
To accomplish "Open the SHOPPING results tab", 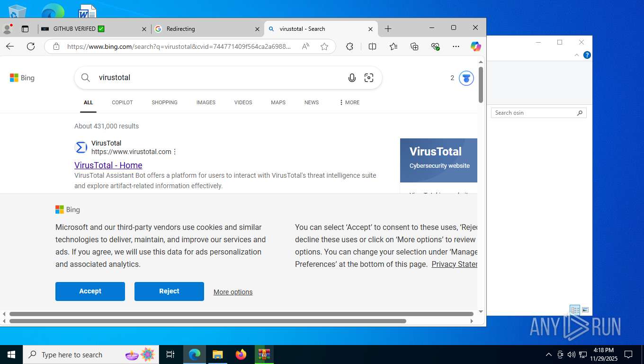I will coord(164,102).
